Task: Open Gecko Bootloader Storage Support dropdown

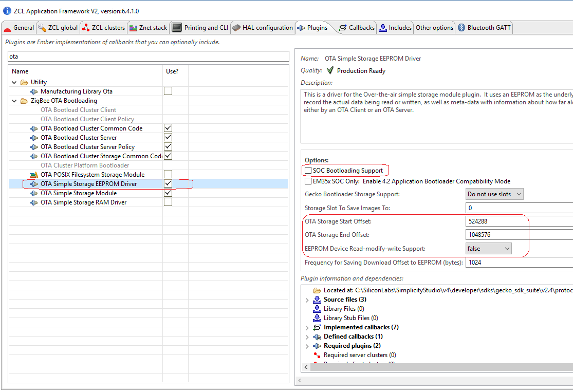Action: coord(494,194)
